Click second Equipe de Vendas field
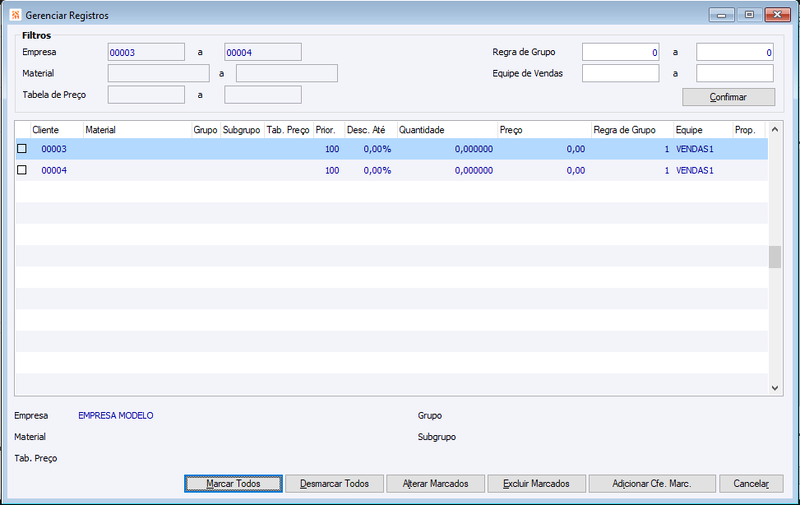 pyautogui.click(x=735, y=73)
